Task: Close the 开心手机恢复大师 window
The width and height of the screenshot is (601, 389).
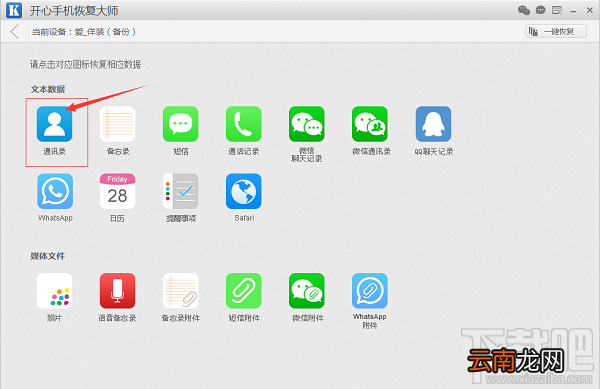Action: pos(590,10)
